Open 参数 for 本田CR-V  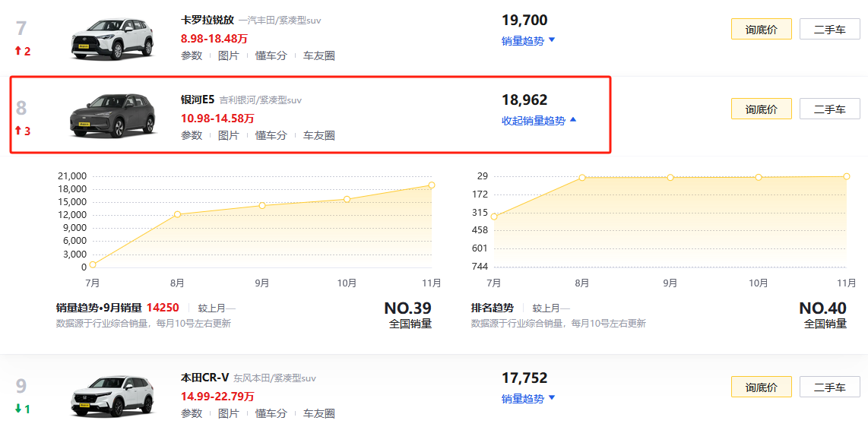click(x=192, y=413)
